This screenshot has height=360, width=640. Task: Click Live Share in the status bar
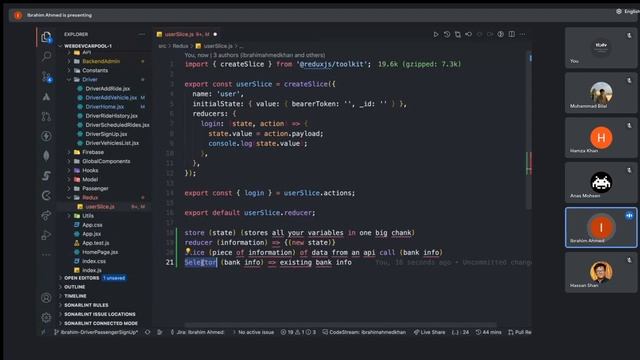point(429,332)
